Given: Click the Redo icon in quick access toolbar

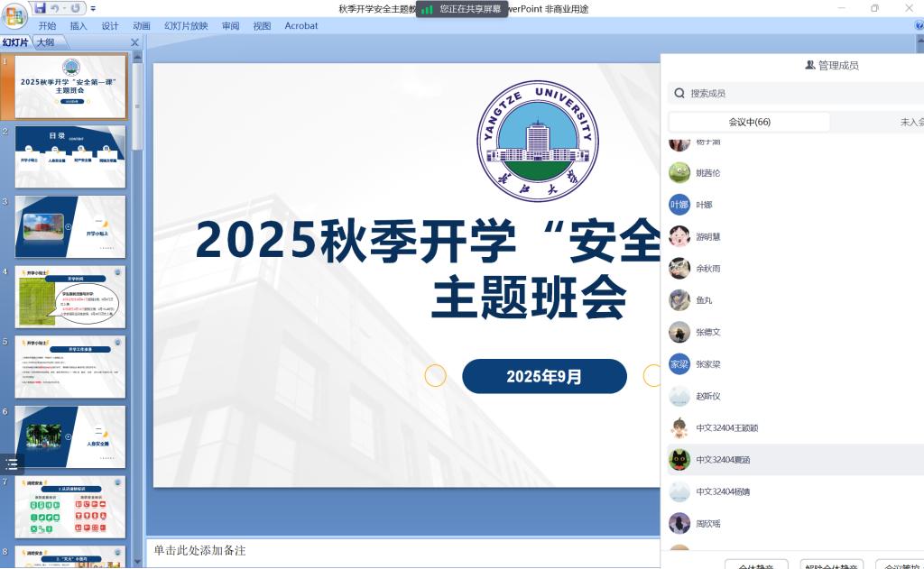Looking at the screenshot, I should (x=76, y=8).
